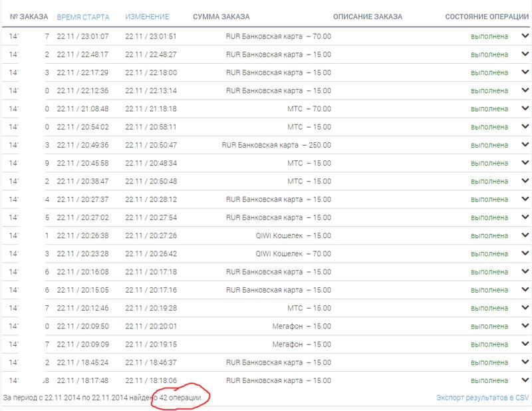Expand the QIWI Кошелек order started at 20:23:28

[525, 253]
